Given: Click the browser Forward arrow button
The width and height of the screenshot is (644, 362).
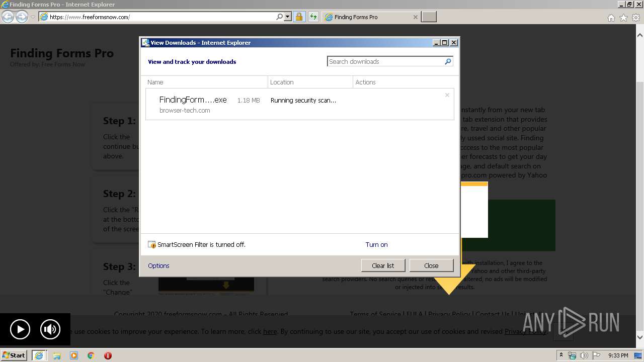Looking at the screenshot, I should [x=22, y=17].
